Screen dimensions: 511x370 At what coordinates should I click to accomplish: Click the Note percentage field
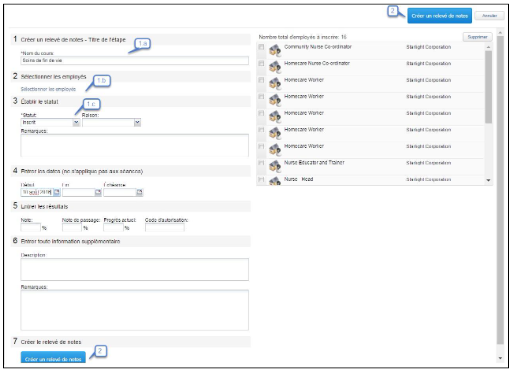click(x=30, y=228)
